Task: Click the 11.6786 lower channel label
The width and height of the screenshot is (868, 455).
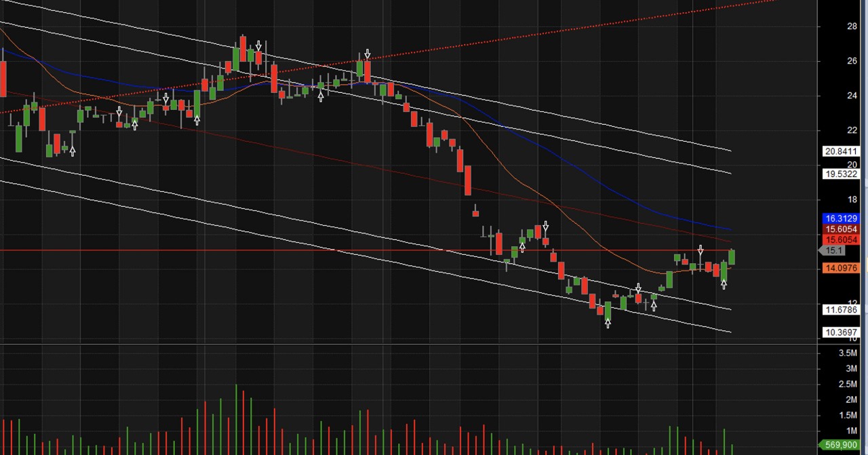Action: (841, 310)
